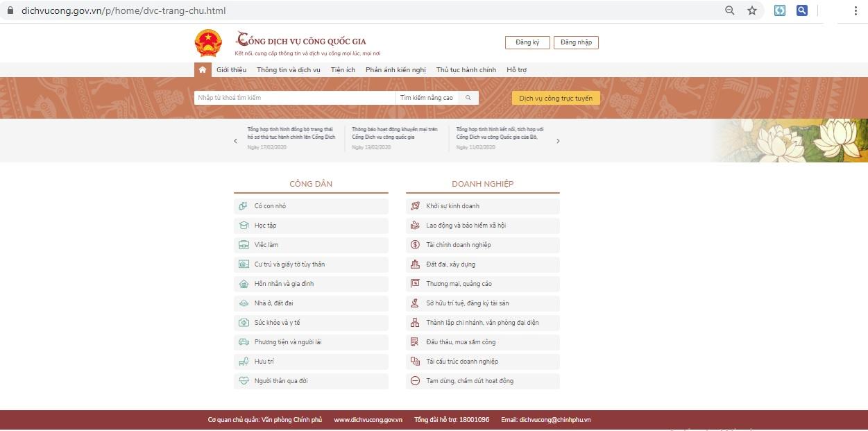The image size is (868, 431).
Task: Open the Thông tin và dịch vụ menu
Action: (x=288, y=70)
